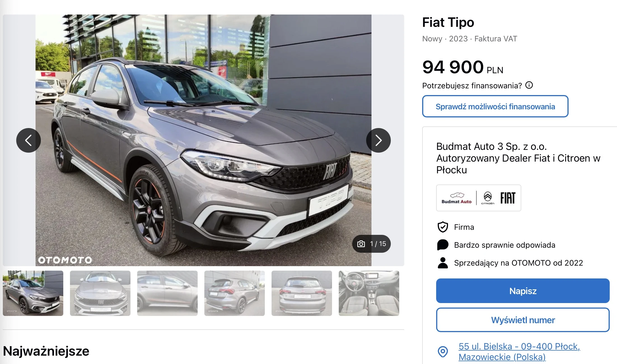
Task: Select the rear quarter view thumbnail
Action: (x=235, y=293)
